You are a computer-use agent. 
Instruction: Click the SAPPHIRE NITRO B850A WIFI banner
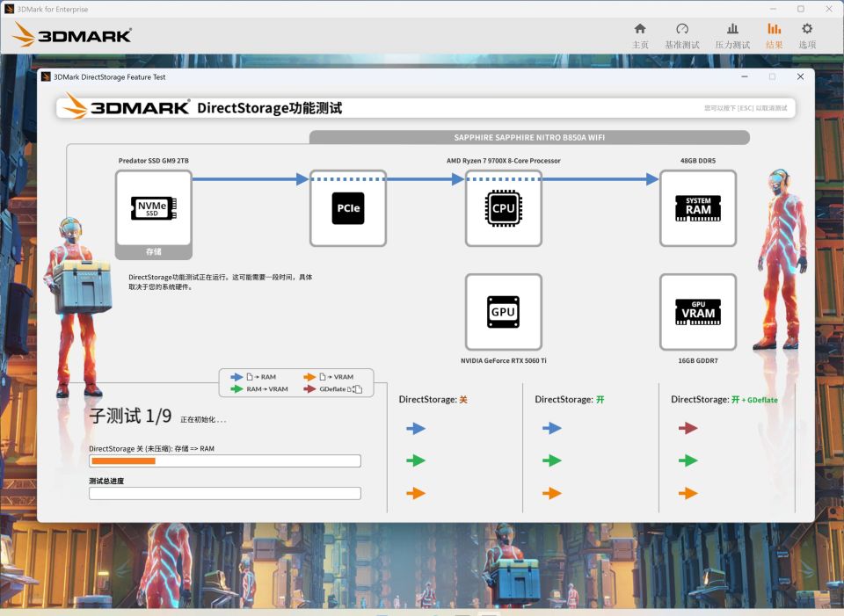pyautogui.click(x=529, y=138)
